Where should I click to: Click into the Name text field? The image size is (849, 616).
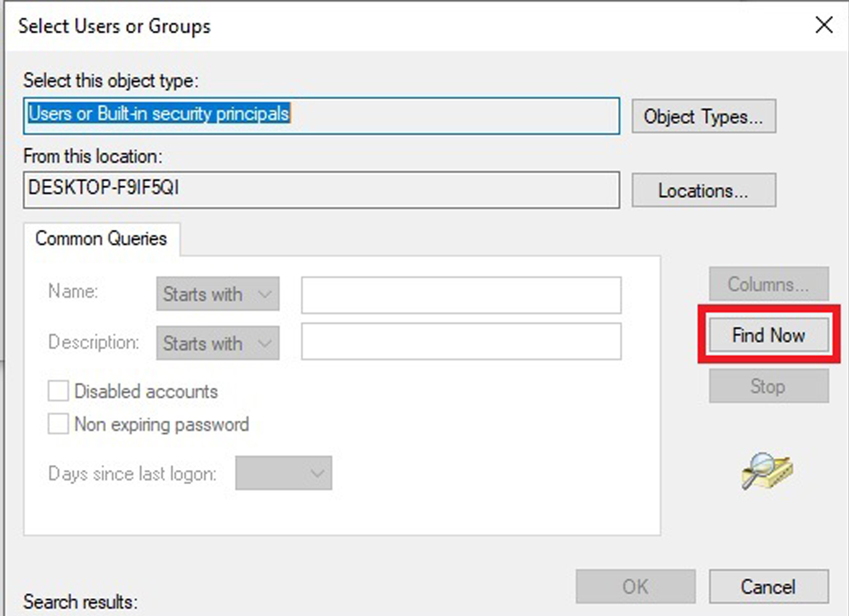tap(461, 294)
